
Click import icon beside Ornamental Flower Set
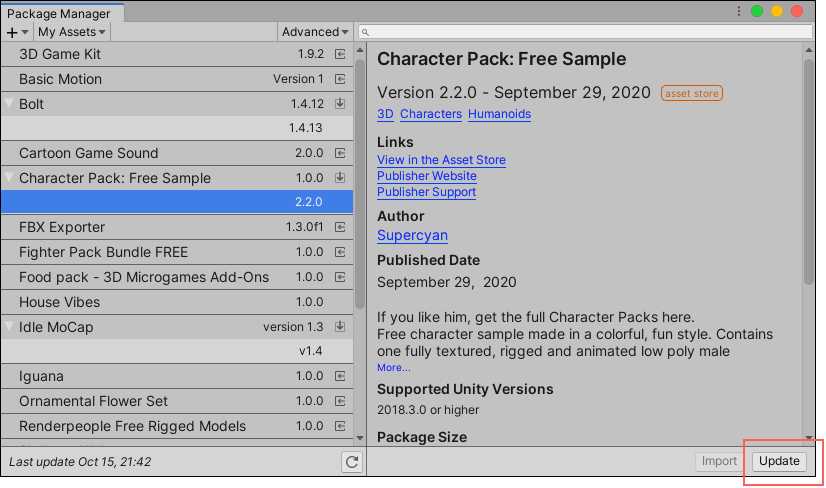[340, 401]
